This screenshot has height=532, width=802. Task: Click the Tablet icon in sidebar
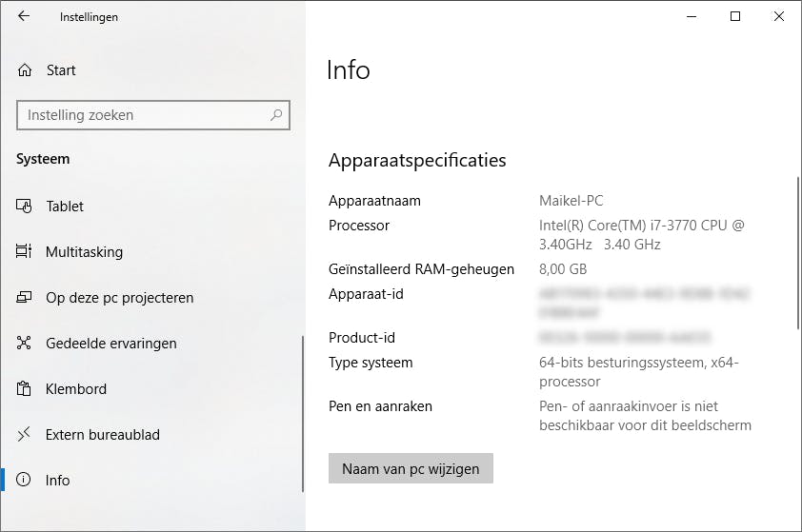pos(25,207)
